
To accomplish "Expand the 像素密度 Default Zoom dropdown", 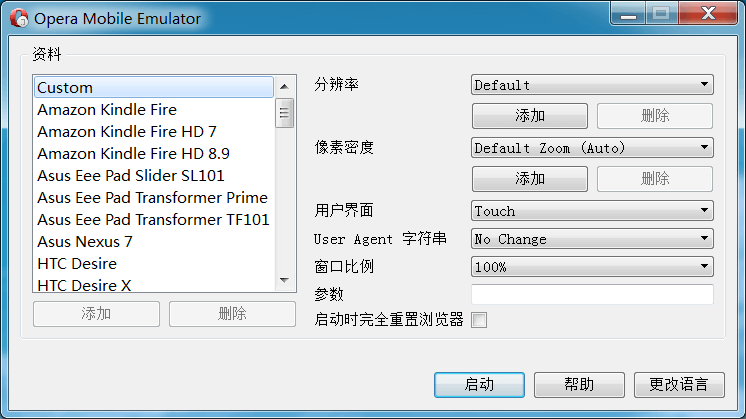I will pos(591,148).
